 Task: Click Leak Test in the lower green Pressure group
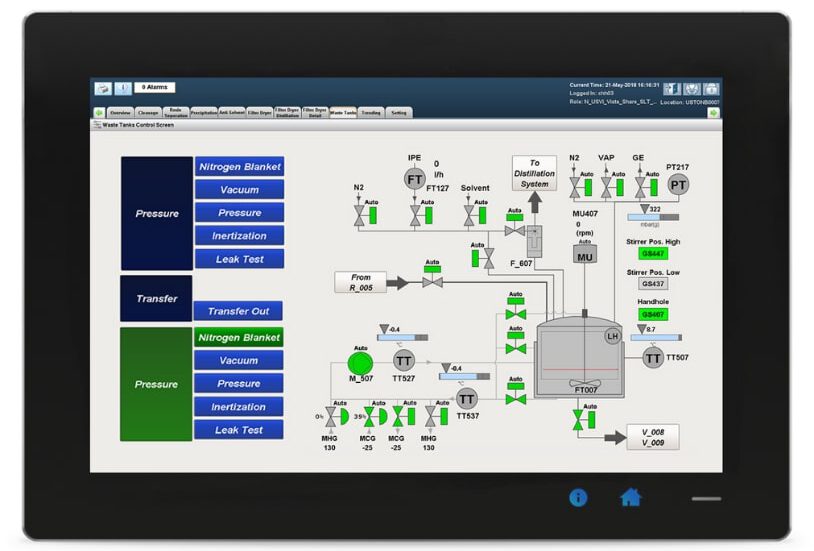click(239, 430)
